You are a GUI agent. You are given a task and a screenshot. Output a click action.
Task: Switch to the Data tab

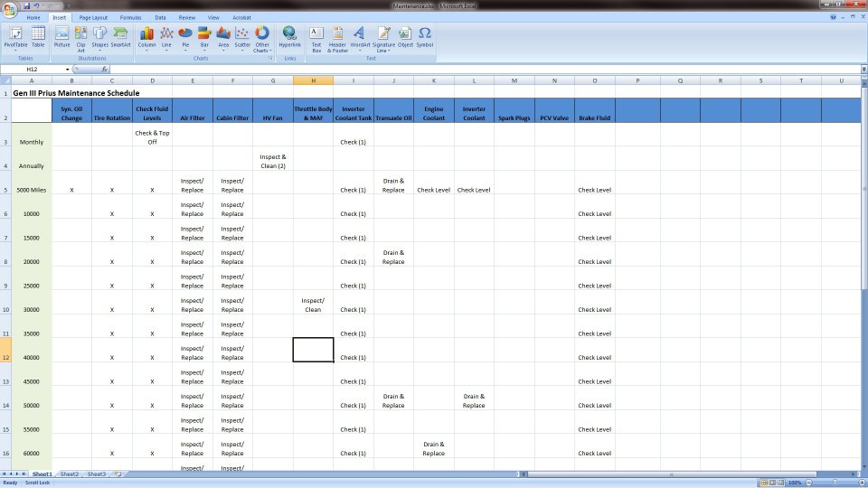click(x=161, y=18)
